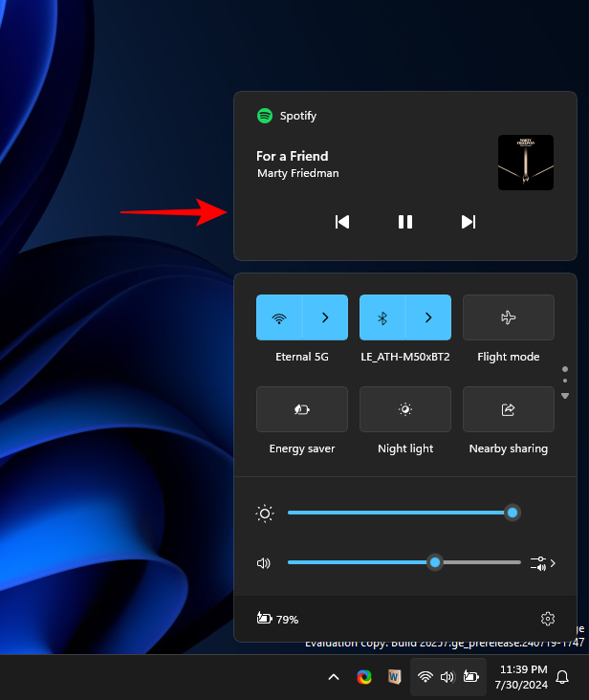Pause the Spotify track playback

pyautogui.click(x=405, y=222)
